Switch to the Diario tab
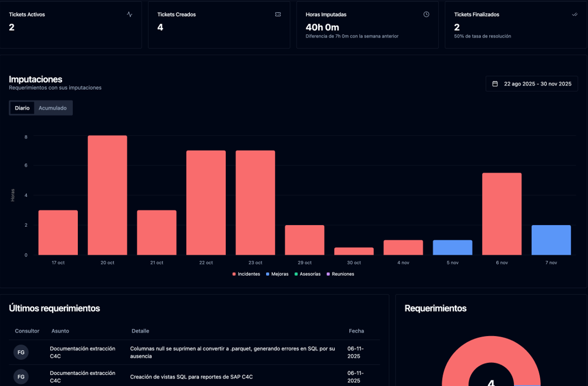The height and width of the screenshot is (386, 588). click(x=22, y=108)
